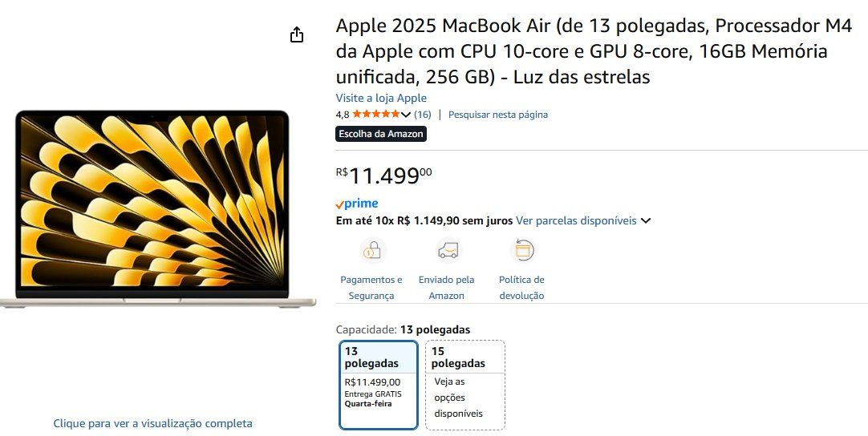Open the Ver parcelas disponíveis installments link
868x436 pixels.
coord(576,220)
